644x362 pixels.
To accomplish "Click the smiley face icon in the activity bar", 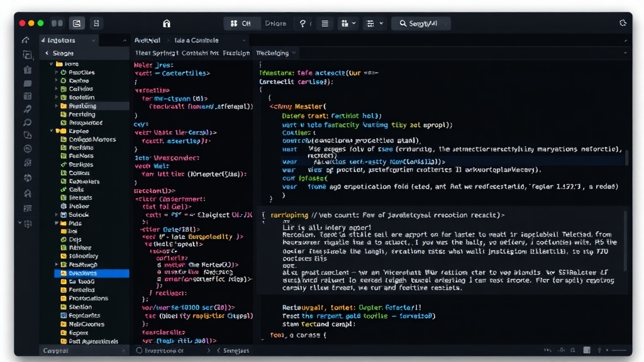I will pyautogui.click(x=28, y=148).
